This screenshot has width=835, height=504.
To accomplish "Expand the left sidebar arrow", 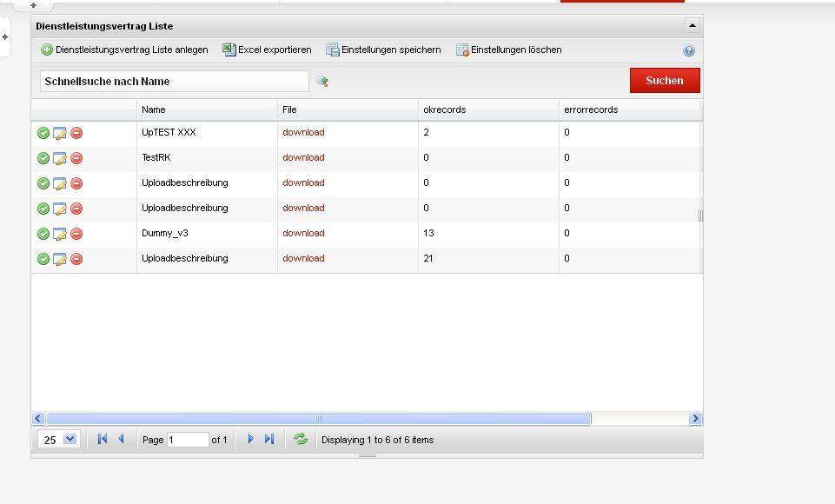I will click(5, 36).
